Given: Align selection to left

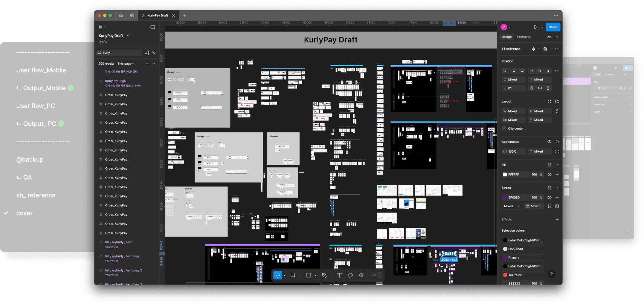Looking at the screenshot, I should click(506, 71).
